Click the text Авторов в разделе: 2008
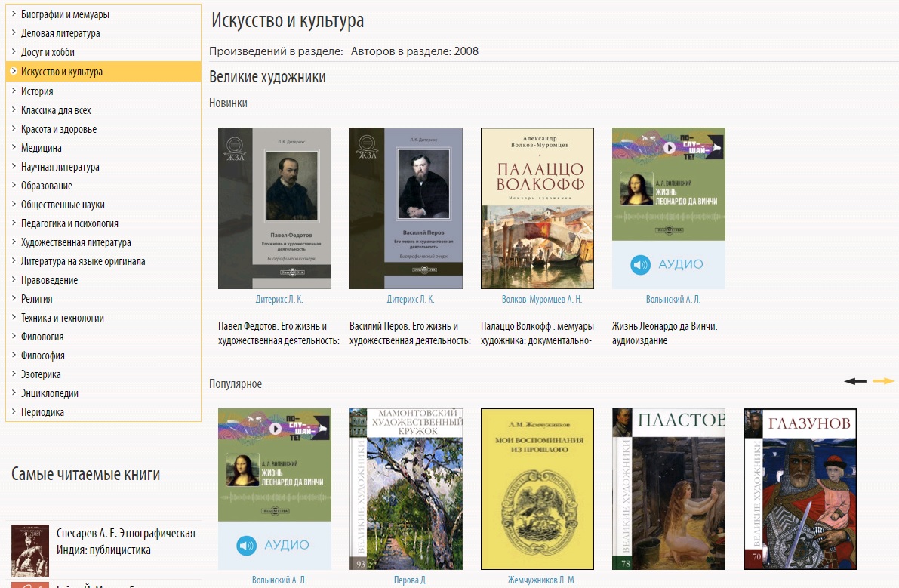The width and height of the screenshot is (899, 588). coord(414,51)
